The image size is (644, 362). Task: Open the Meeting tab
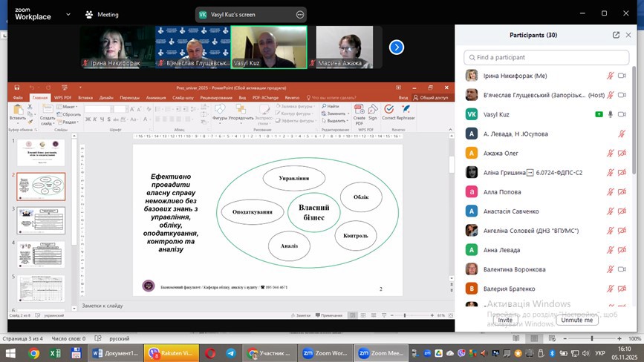tap(102, 14)
